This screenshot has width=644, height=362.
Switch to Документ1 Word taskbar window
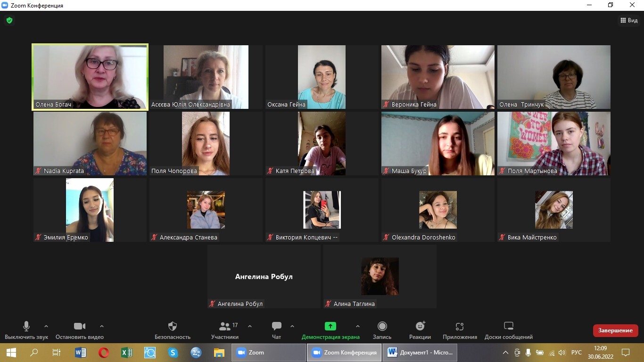420,353
